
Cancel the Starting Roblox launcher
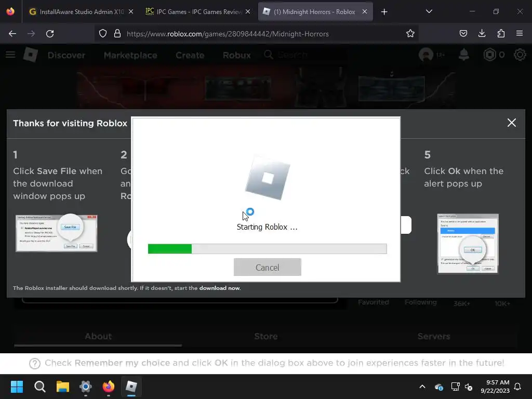coord(268,268)
